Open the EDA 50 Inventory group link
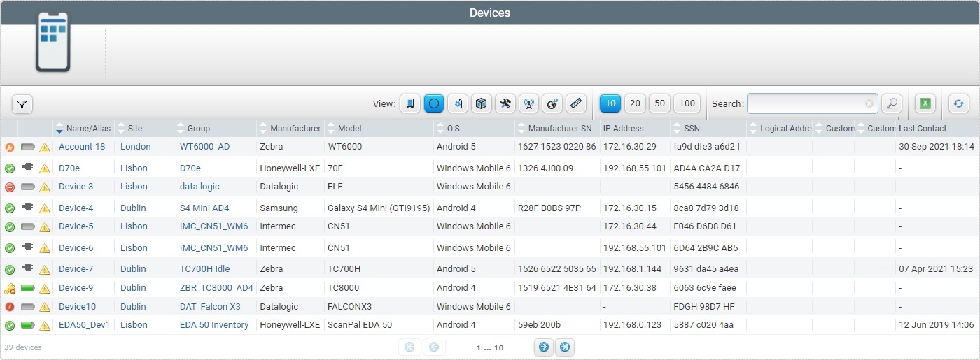The image size is (980, 360). coord(214,325)
